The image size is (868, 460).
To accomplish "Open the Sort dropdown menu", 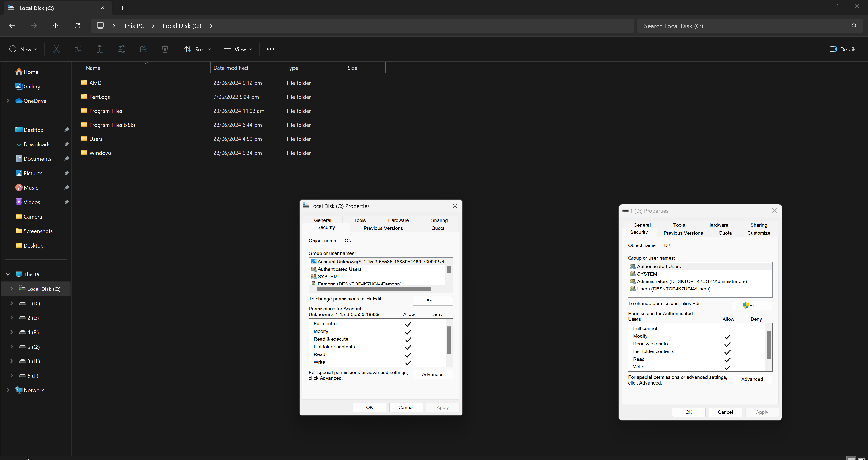I will click(198, 49).
